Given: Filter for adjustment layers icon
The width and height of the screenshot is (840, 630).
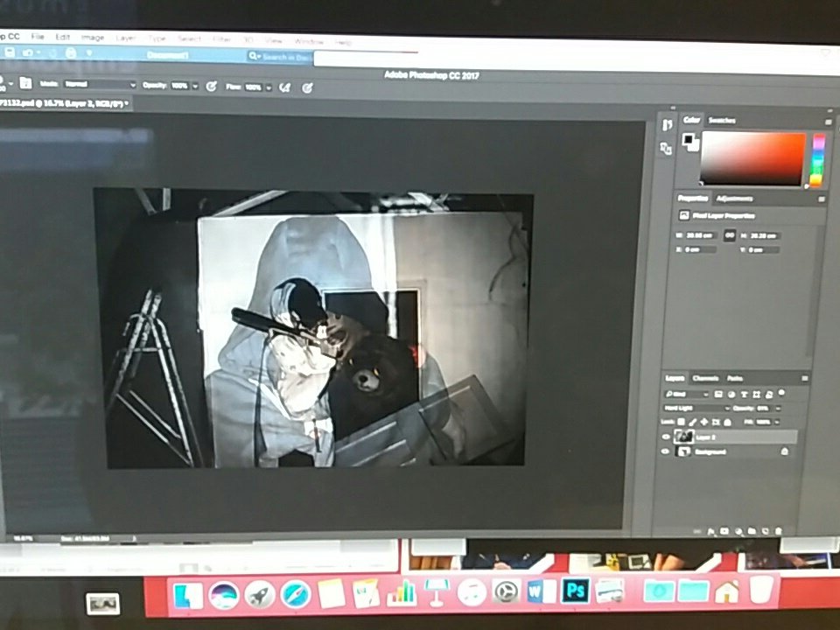Looking at the screenshot, I should (731, 395).
